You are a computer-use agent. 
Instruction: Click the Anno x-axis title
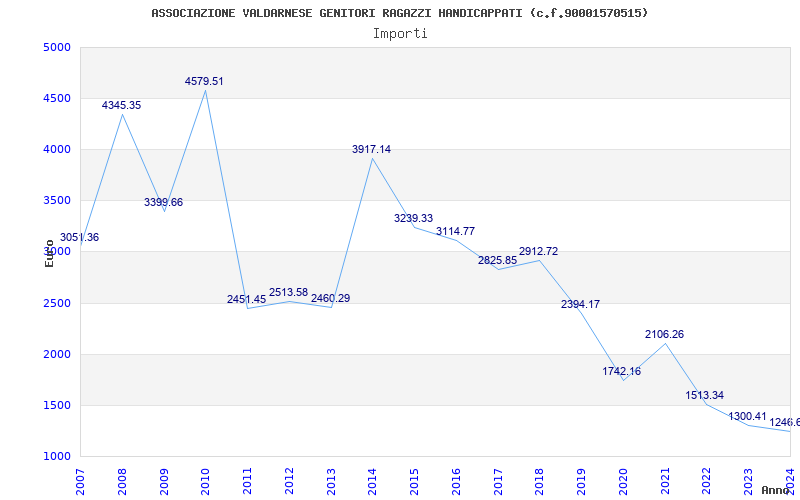(x=774, y=491)
